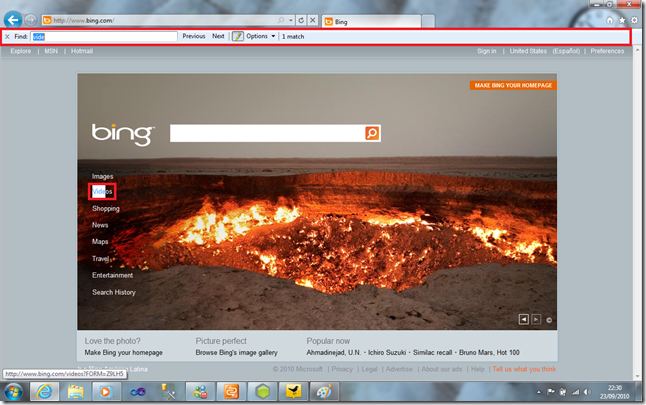Screen dimensions: 646x405
Task: Click the copyright info icon on image
Action: [549, 320]
